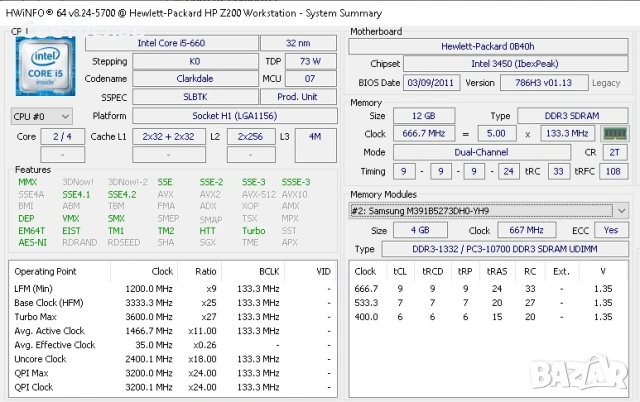Click the Socket H1 (LGA1156) platform field
The height and width of the screenshot is (402, 640).
tap(235, 116)
